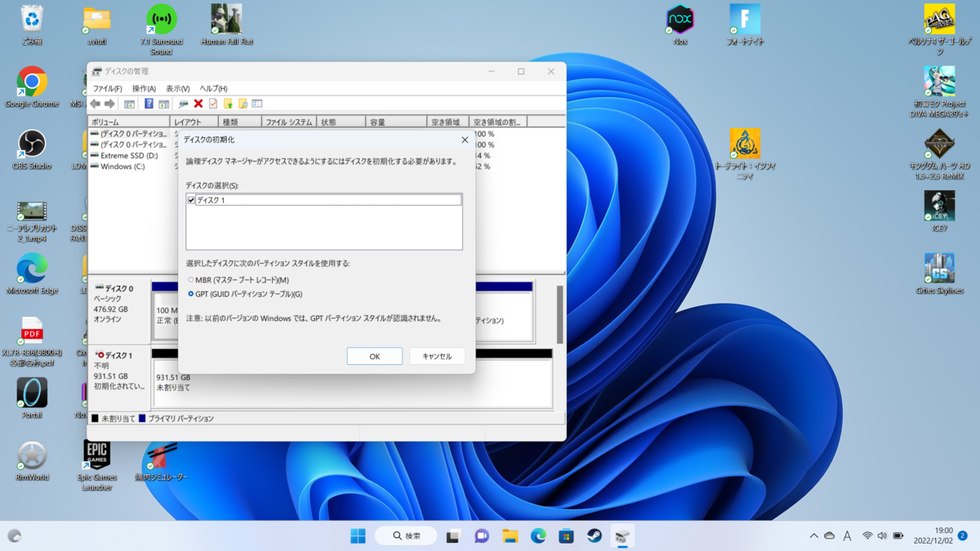Click the list settings toolbar icon

[x=257, y=104]
